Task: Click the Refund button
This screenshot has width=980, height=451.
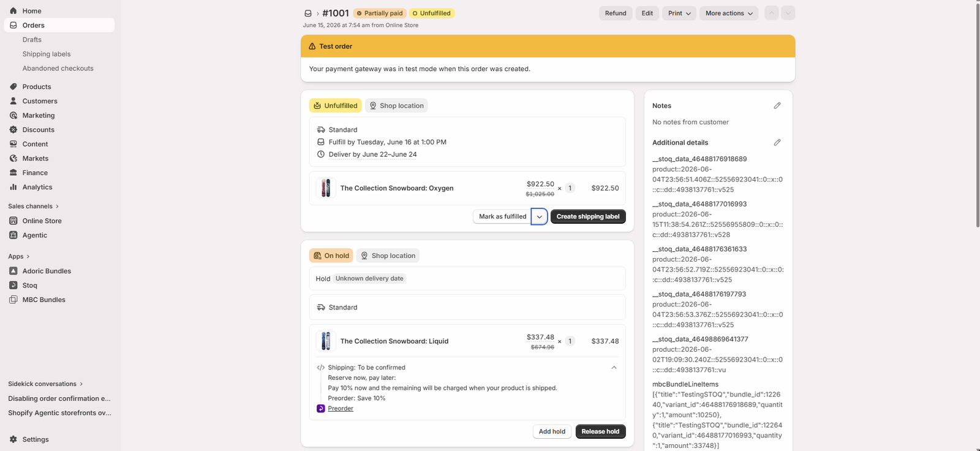Action: (616, 13)
